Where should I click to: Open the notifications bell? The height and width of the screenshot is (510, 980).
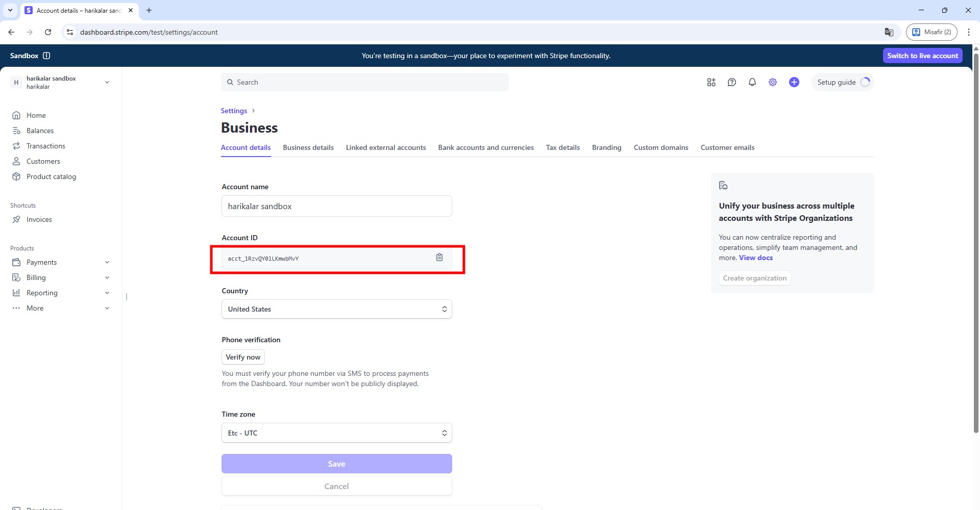752,82
